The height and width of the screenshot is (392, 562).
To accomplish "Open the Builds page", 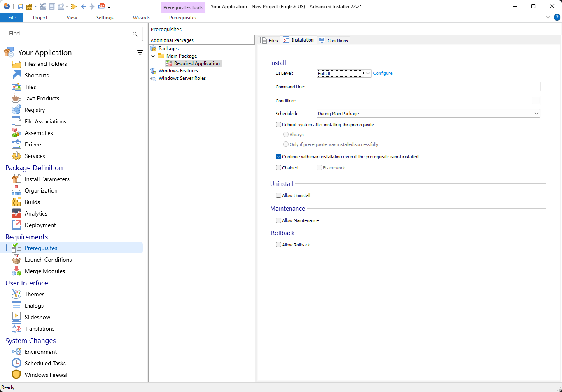I will 32,202.
